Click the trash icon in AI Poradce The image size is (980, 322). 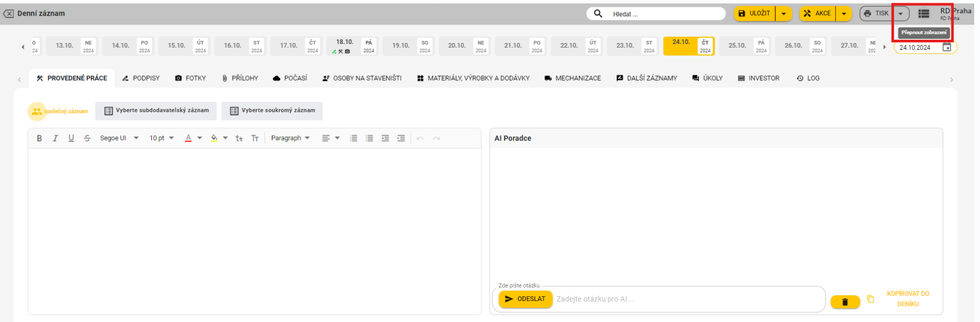click(845, 302)
